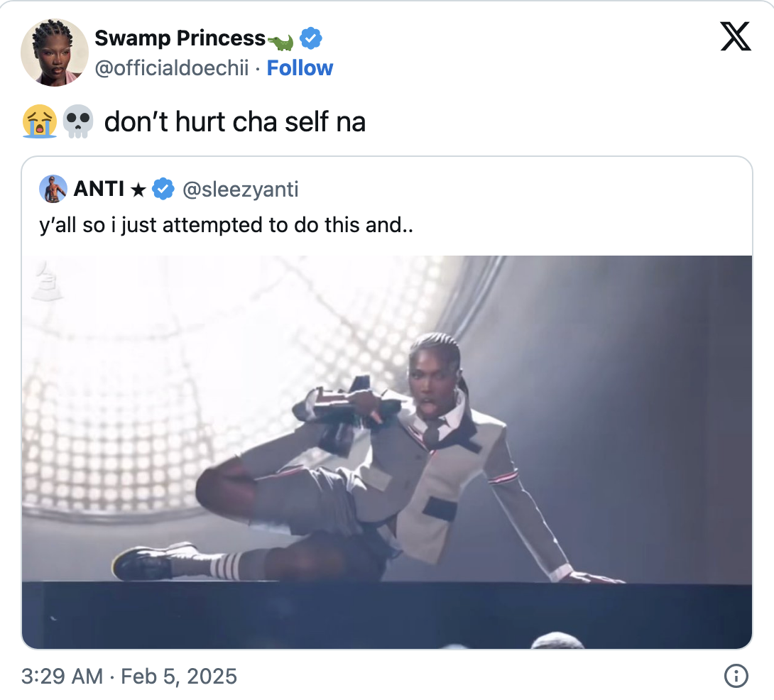Click Swamp Princess's verified badge
Viewport: 774px width, 700px height.
coord(311,38)
